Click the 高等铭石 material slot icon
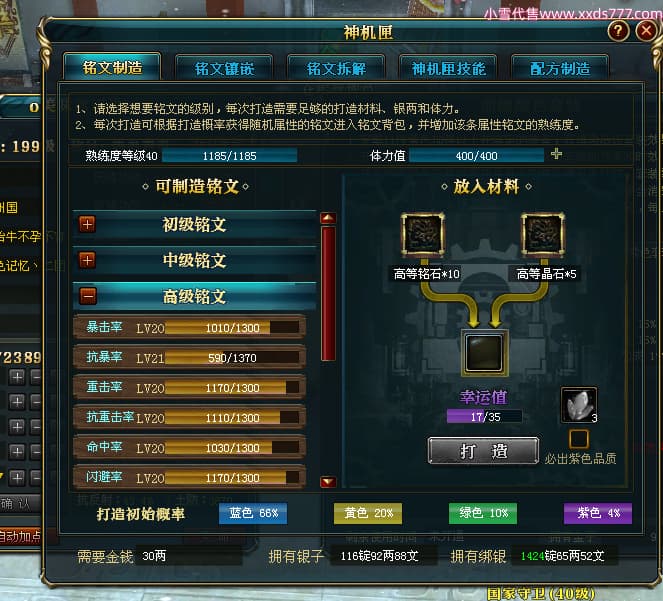Image resolution: width=663 pixels, height=601 pixels. 422,235
